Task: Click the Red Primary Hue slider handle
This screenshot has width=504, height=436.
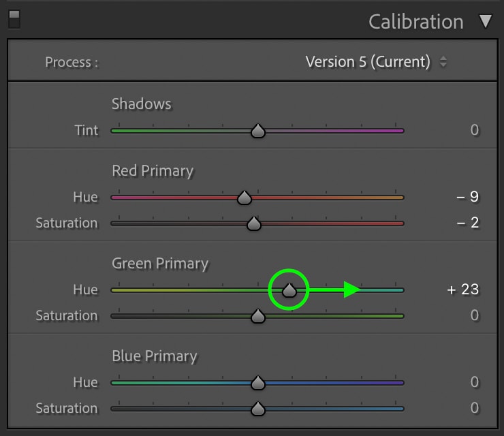Action: (x=245, y=197)
